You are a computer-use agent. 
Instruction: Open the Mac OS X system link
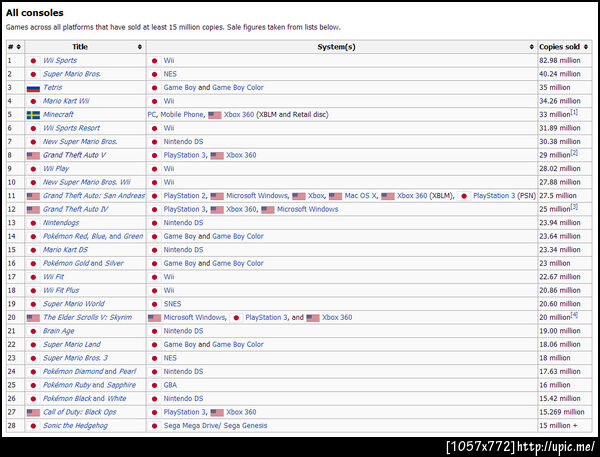[x=360, y=196]
